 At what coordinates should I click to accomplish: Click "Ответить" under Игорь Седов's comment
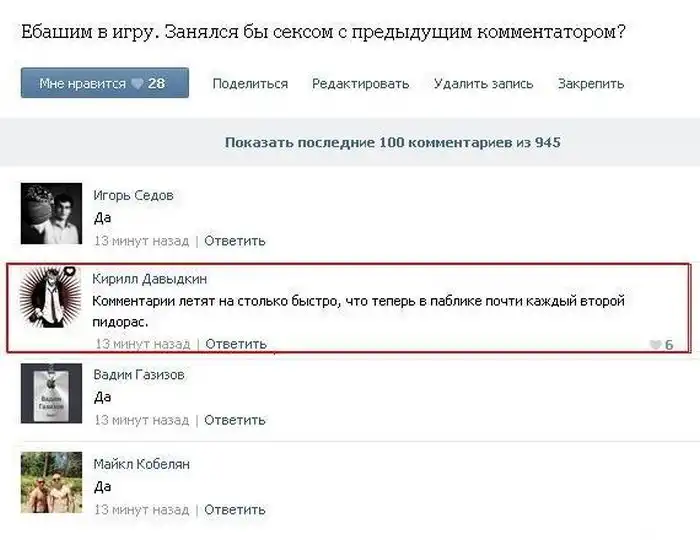235,241
